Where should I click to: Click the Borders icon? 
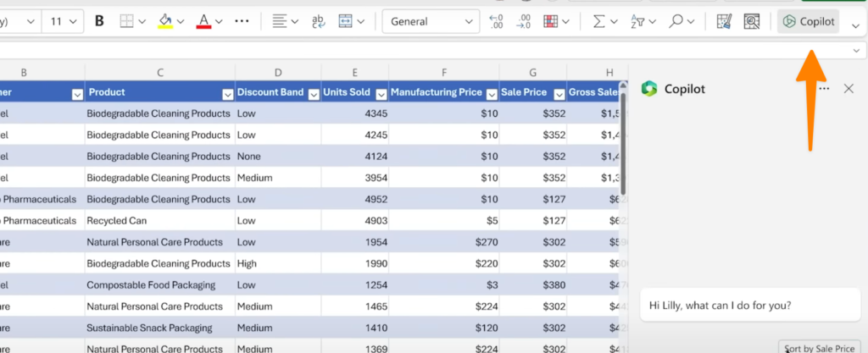[126, 21]
